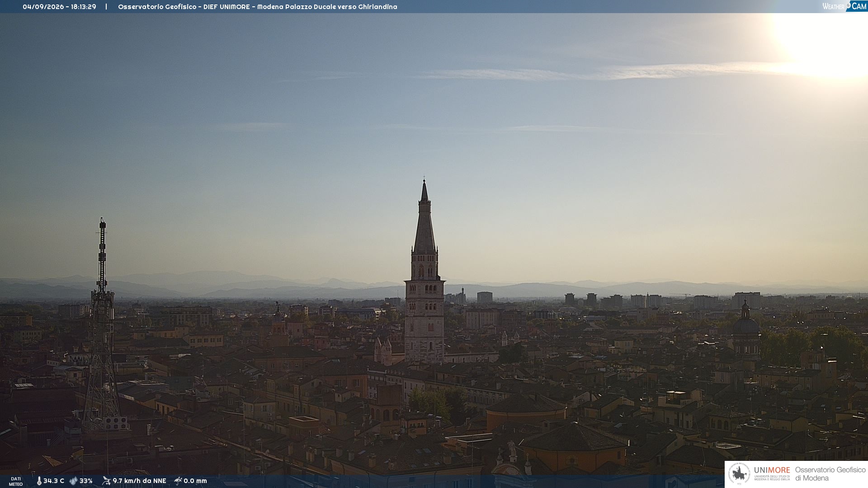
Task: Open the DATI METEO label
Action: point(16,481)
